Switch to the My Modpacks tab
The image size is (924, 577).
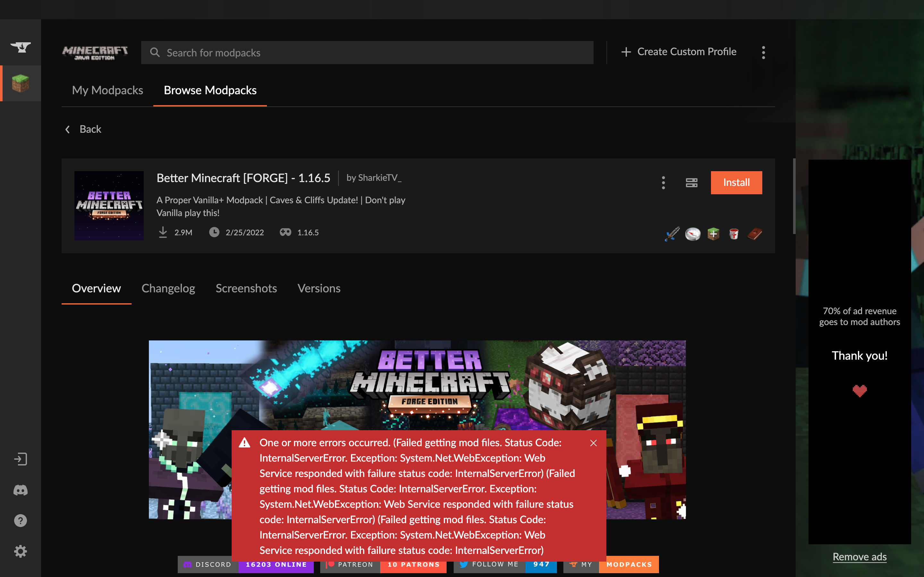point(107,90)
